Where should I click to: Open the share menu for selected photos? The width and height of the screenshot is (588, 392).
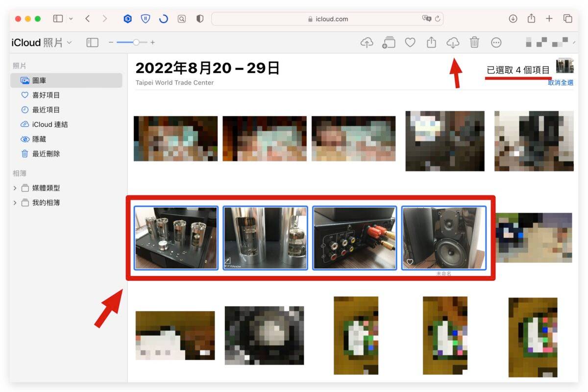(431, 43)
